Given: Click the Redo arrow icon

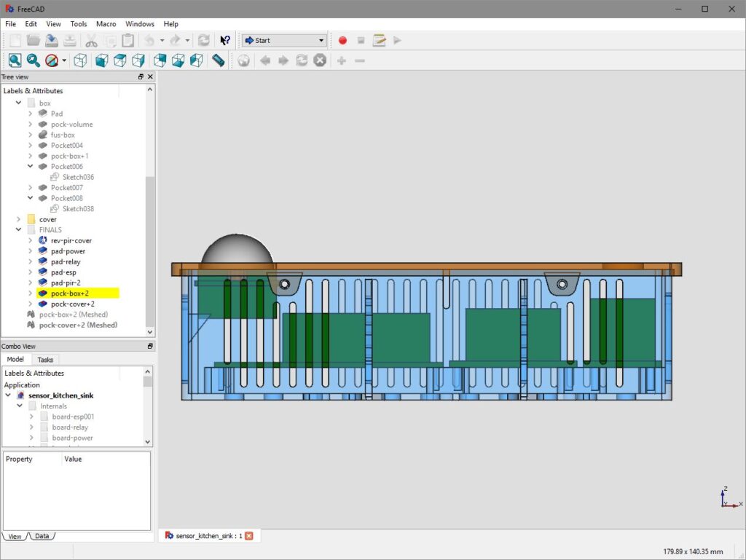Looking at the screenshot, I should tap(175, 40).
